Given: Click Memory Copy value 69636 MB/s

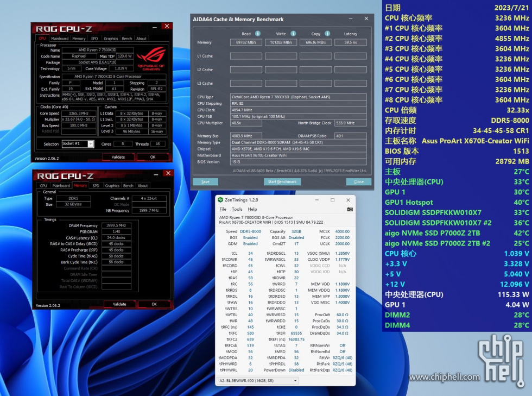Looking at the screenshot, I should [x=315, y=42].
